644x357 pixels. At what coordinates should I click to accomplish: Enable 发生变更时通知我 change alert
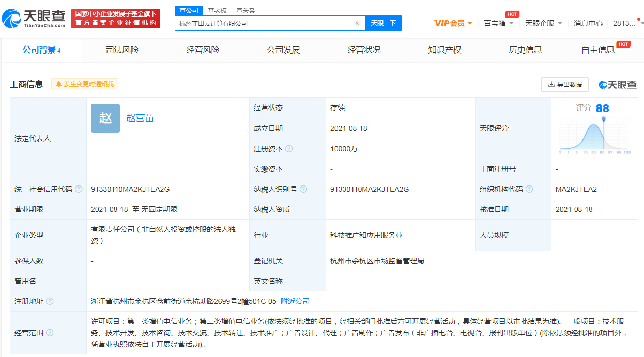85,84
